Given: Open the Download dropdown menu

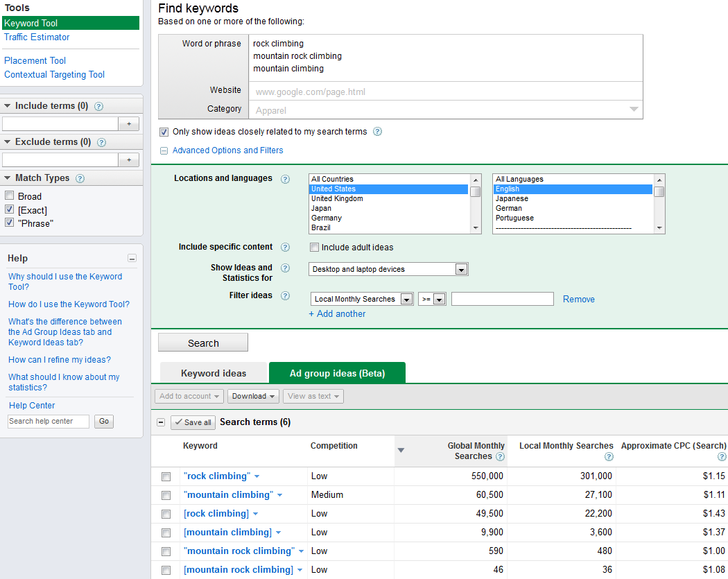Looking at the screenshot, I should [253, 395].
